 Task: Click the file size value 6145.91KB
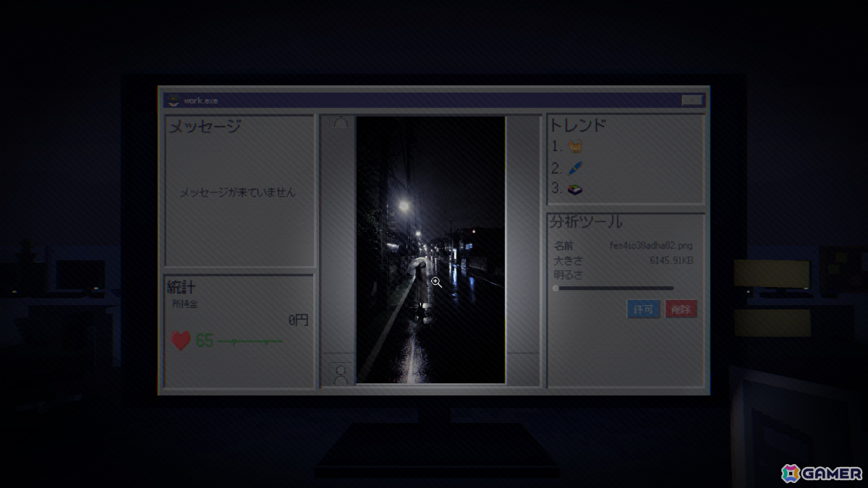click(671, 260)
